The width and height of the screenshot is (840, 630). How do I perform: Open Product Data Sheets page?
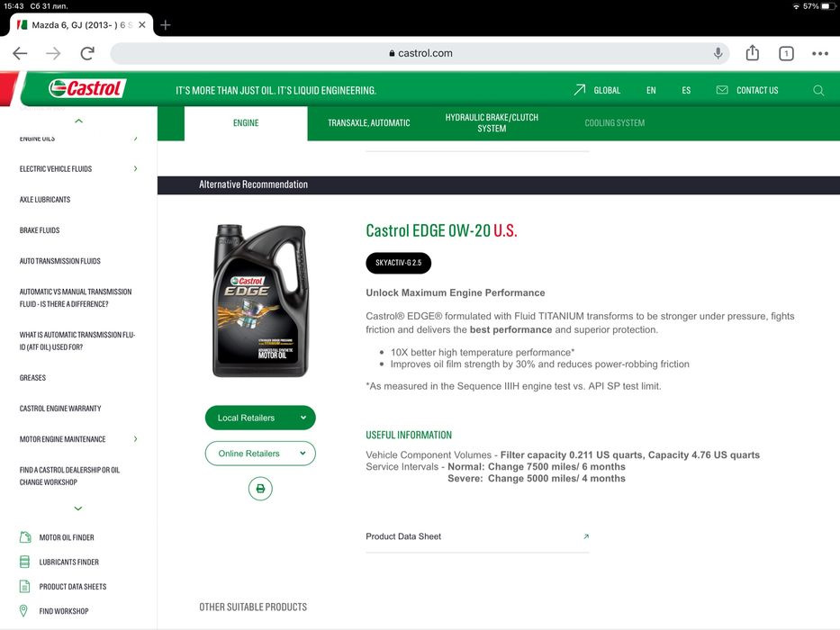(63, 587)
